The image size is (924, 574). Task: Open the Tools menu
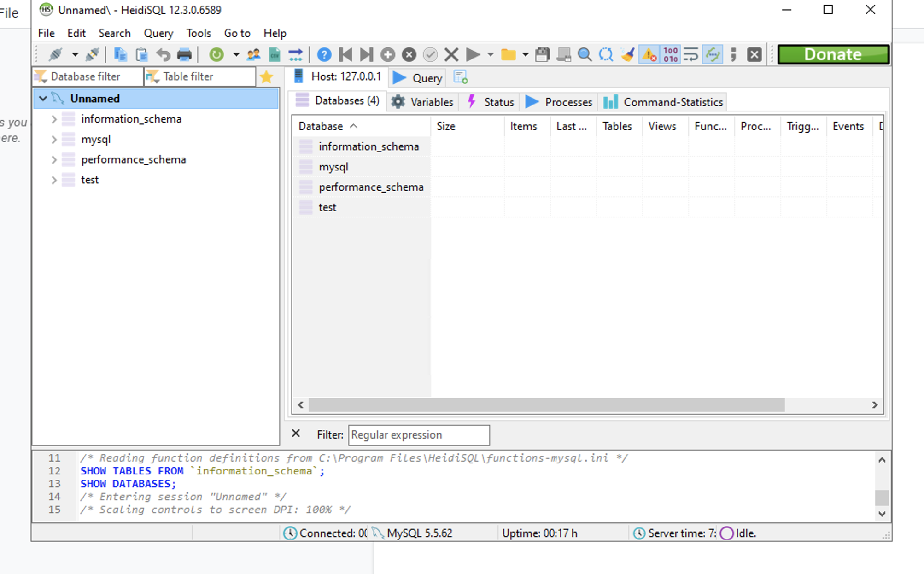pos(198,33)
